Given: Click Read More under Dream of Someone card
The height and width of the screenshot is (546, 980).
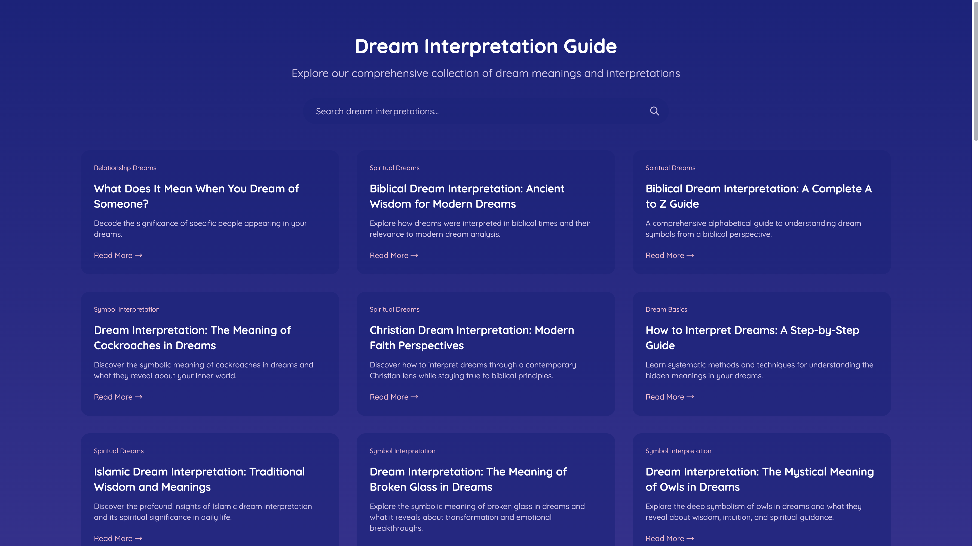Looking at the screenshot, I should point(118,255).
